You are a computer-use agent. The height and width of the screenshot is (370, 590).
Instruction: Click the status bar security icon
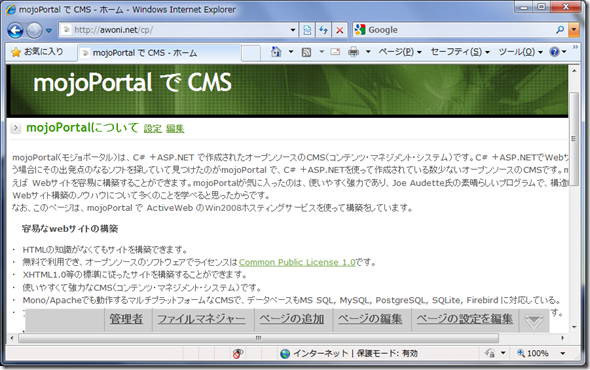coord(490,353)
